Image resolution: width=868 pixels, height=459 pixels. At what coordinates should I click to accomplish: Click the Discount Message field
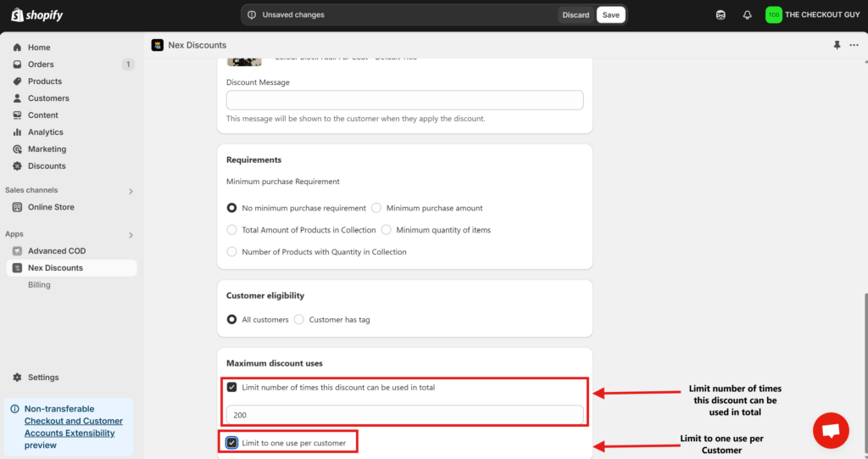404,100
